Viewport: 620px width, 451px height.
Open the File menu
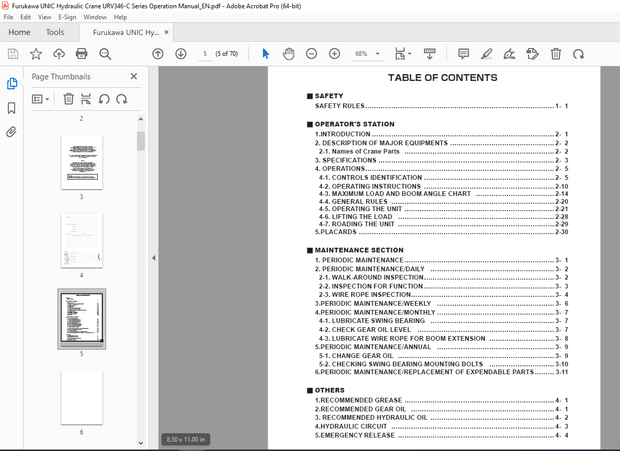pos(8,17)
